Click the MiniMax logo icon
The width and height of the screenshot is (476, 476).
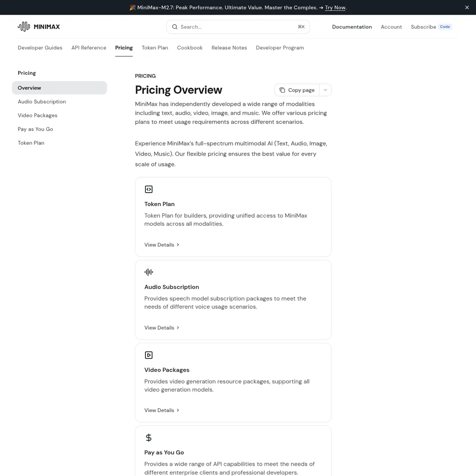(x=24, y=26)
